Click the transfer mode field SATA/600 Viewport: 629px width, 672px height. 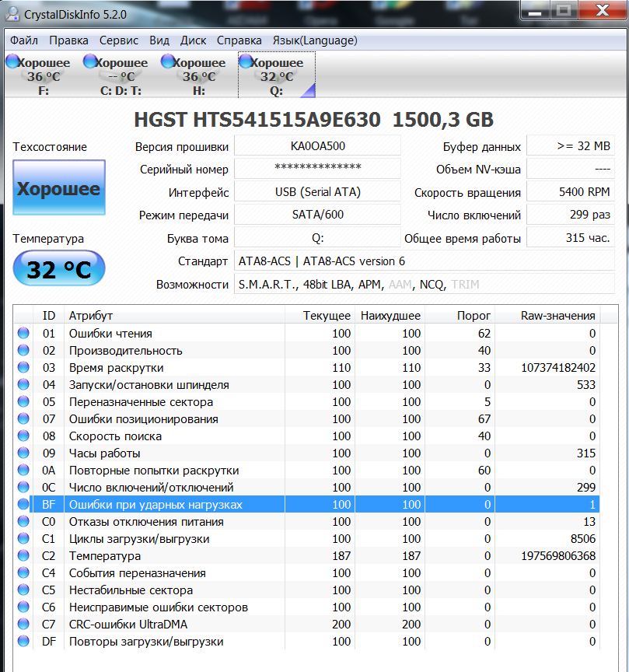pyautogui.click(x=317, y=215)
